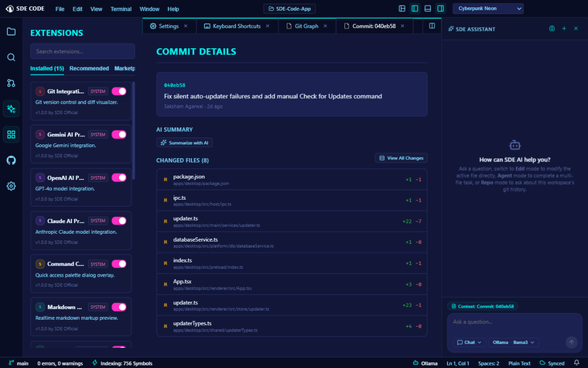
Task: Open the GitHub icon in activity bar
Action: coord(12,160)
